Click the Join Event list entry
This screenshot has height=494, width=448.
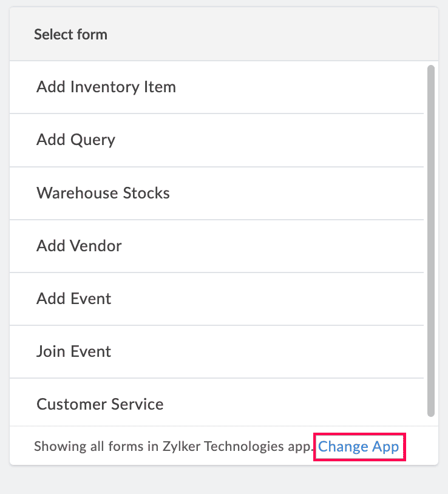tap(74, 351)
